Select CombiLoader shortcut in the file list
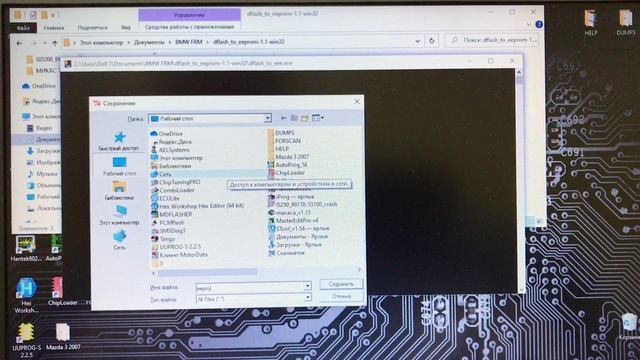This screenshot has height=360, width=640. point(172,190)
